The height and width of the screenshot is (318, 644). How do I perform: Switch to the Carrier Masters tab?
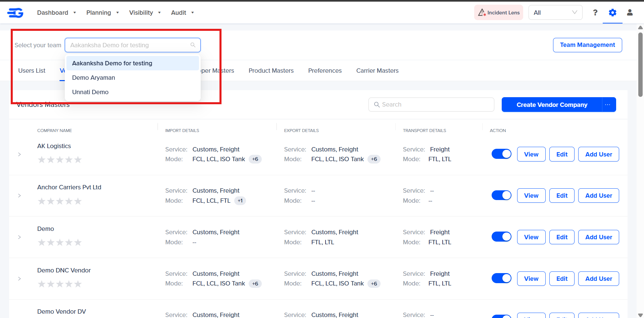[x=377, y=71]
